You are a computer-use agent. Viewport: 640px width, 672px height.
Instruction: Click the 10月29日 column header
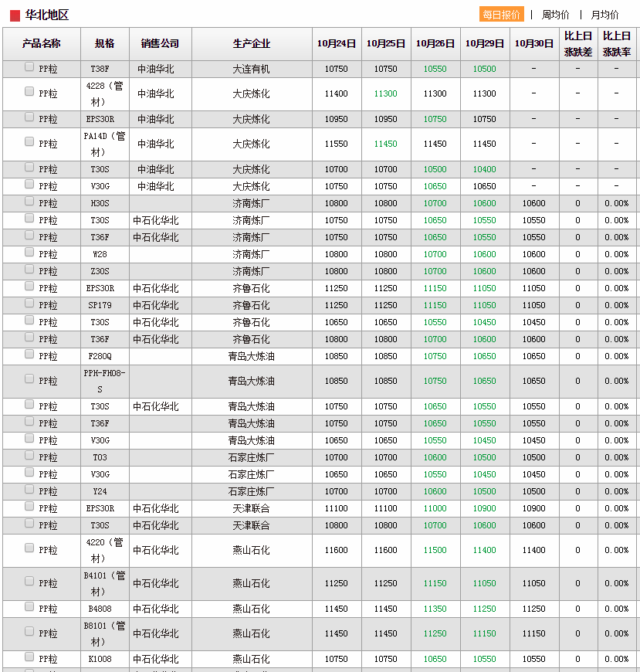tap(485, 44)
